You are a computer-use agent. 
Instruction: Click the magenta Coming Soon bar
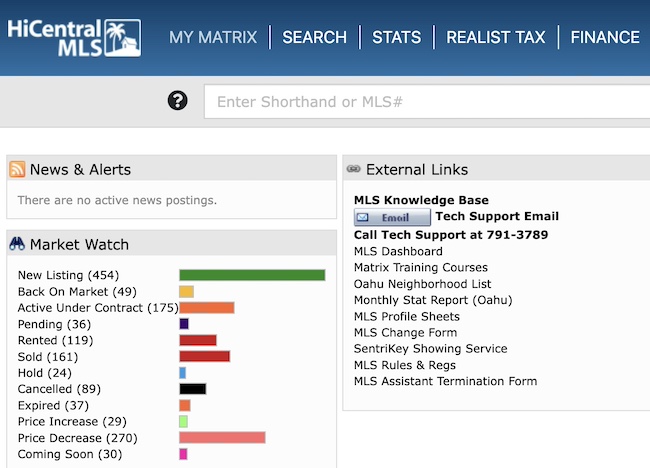pyautogui.click(x=183, y=454)
